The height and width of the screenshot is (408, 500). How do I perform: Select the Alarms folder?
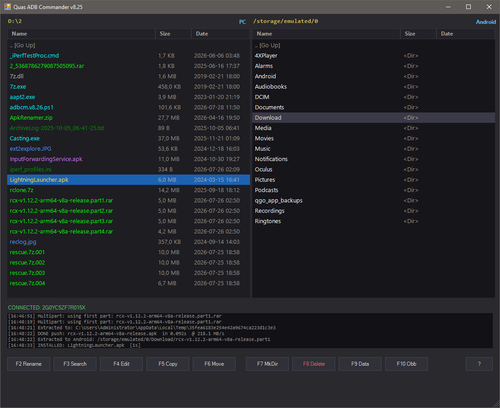coord(373,66)
